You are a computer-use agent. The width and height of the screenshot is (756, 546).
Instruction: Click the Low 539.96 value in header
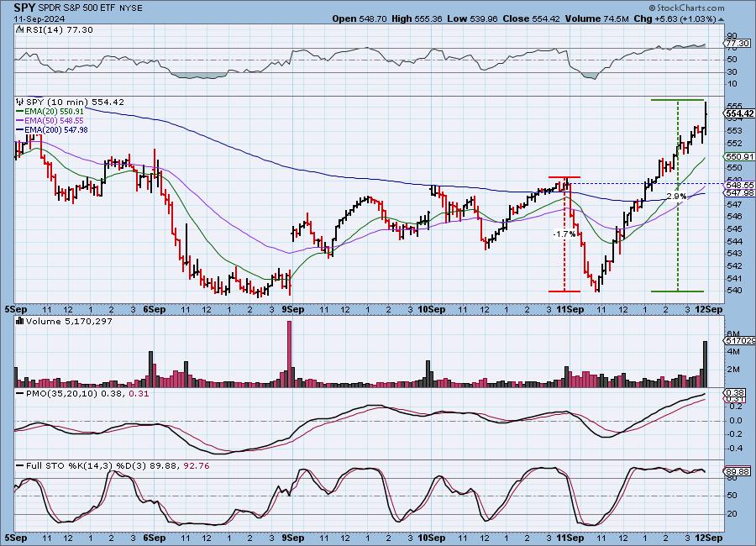472,18
